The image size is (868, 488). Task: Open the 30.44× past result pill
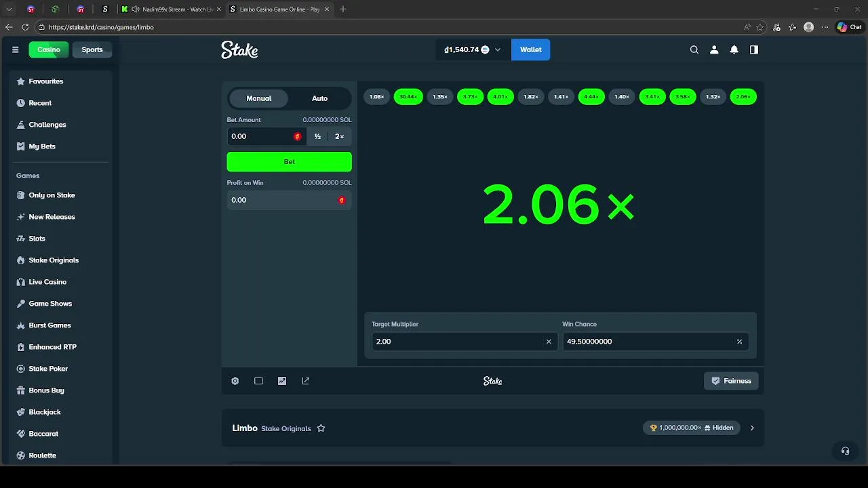tap(408, 97)
